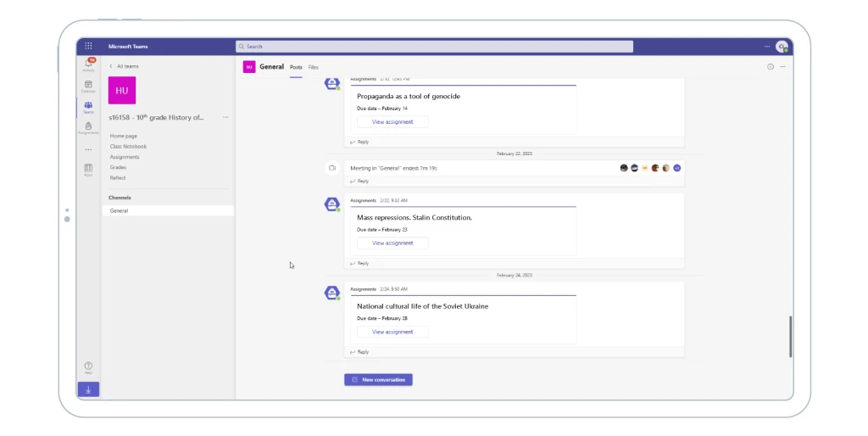Open channel more options ellipsis
This screenshot has height=436, width=868.
click(x=782, y=66)
